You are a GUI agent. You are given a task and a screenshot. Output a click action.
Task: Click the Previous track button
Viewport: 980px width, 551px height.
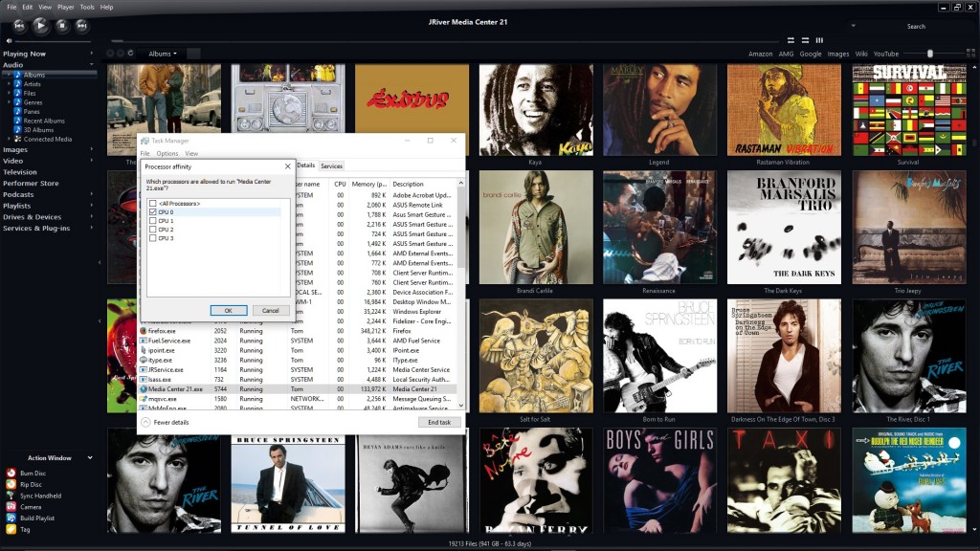[19, 26]
